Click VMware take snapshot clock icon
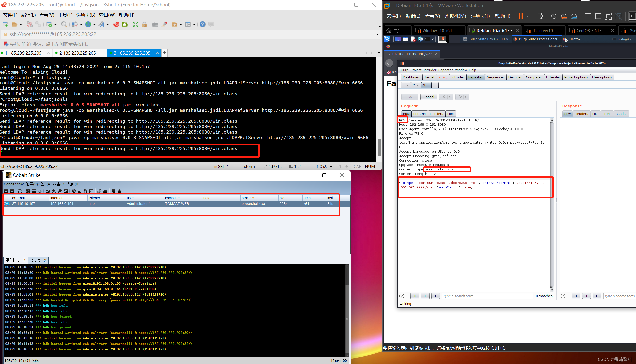Image resolution: width=636 pixels, height=364 pixels. click(553, 16)
